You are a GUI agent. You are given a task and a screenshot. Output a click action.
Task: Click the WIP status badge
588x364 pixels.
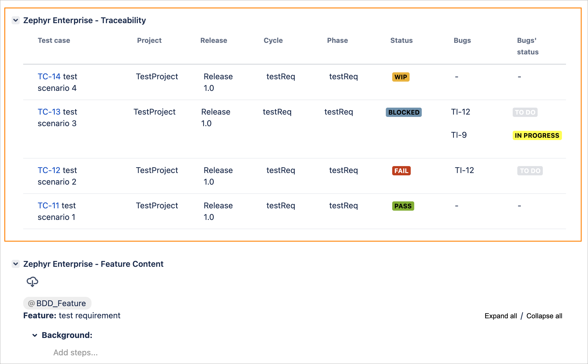coord(401,77)
